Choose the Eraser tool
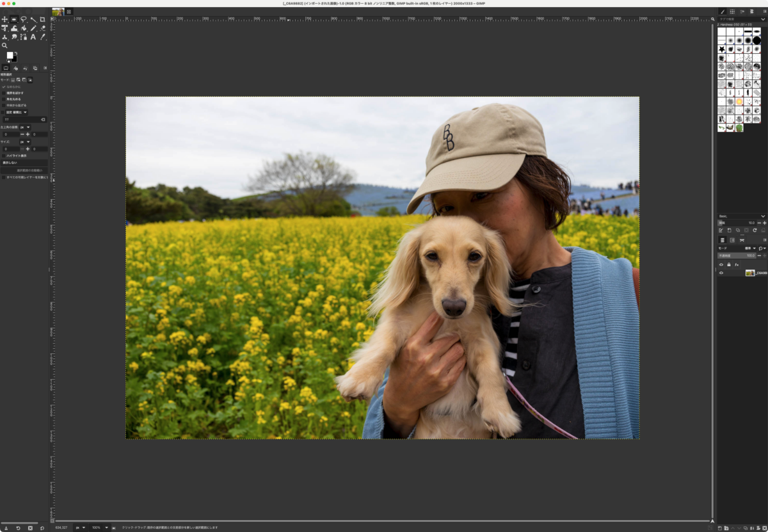 (x=42, y=28)
